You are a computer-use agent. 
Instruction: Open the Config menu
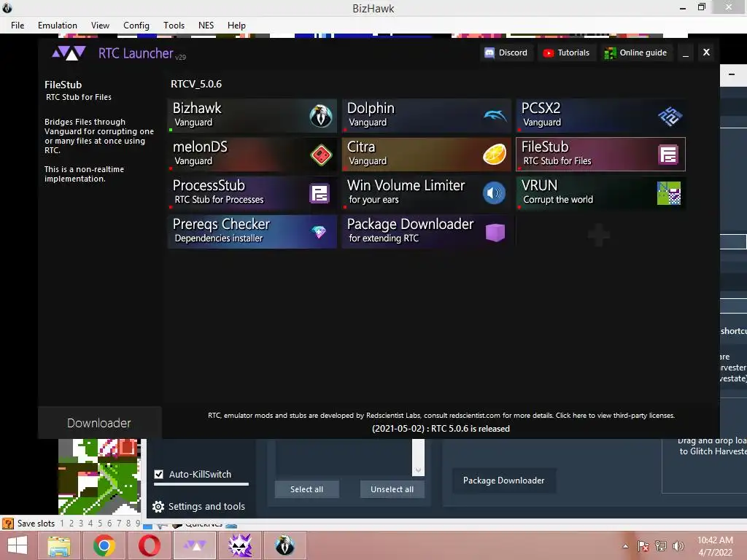pos(136,26)
